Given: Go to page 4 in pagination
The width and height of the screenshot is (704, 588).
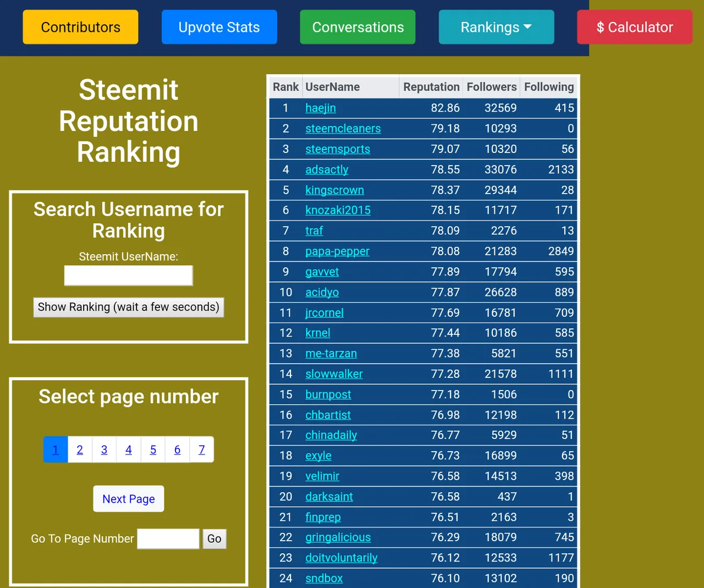Looking at the screenshot, I should pos(129,450).
